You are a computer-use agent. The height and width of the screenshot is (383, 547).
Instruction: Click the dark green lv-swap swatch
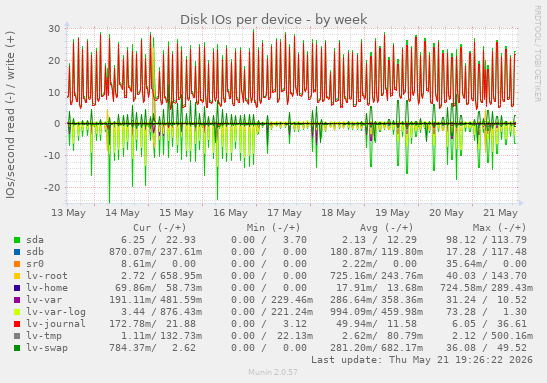[x=17, y=348]
